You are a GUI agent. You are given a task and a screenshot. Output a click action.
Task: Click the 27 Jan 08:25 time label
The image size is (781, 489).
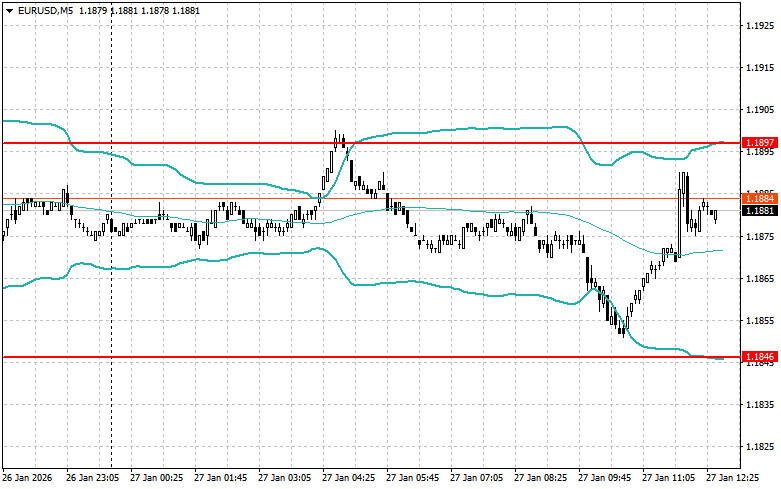pyautogui.click(x=540, y=478)
